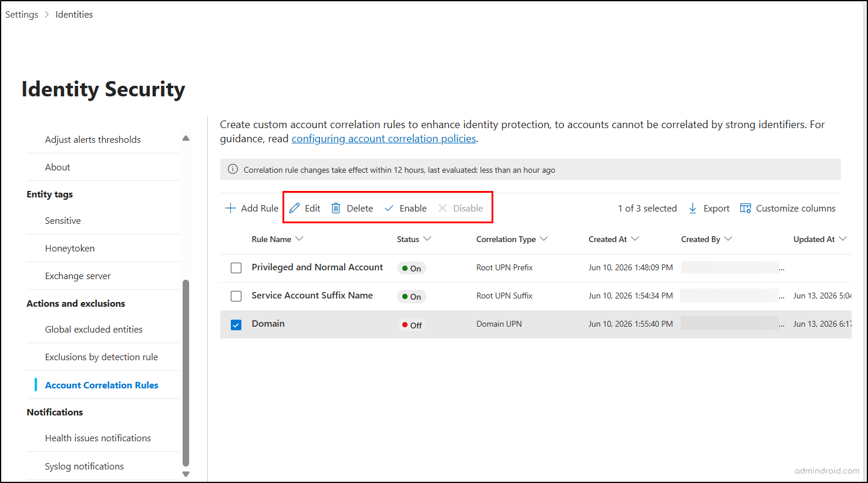The image size is (868, 483).
Task: Click the sidebar scroll down arrow
Action: pyautogui.click(x=186, y=474)
